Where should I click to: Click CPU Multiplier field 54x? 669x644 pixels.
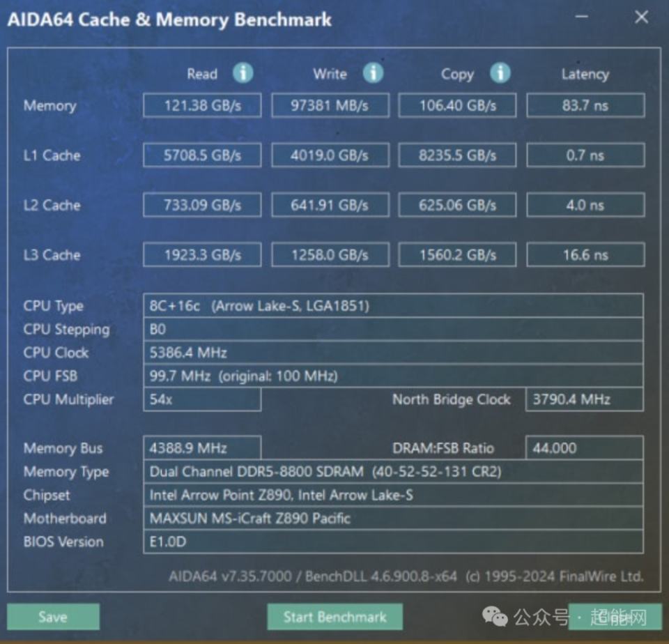coord(202,399)
